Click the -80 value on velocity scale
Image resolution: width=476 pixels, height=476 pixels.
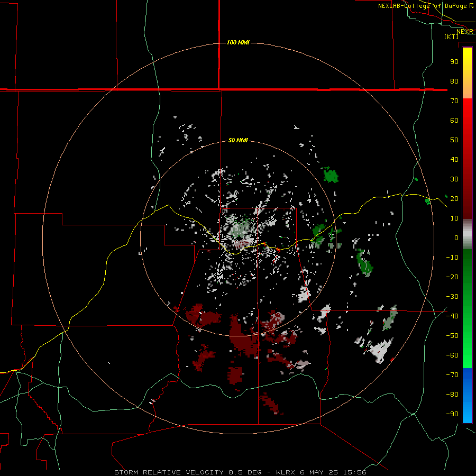pyautogui.click(x=452, y=395)
